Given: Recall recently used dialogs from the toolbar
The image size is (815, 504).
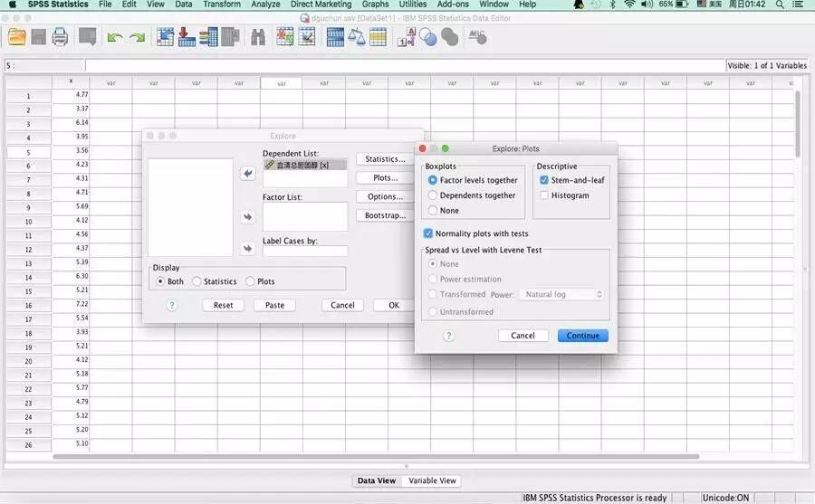Looking at the screenshot, I should click(87, 37).
